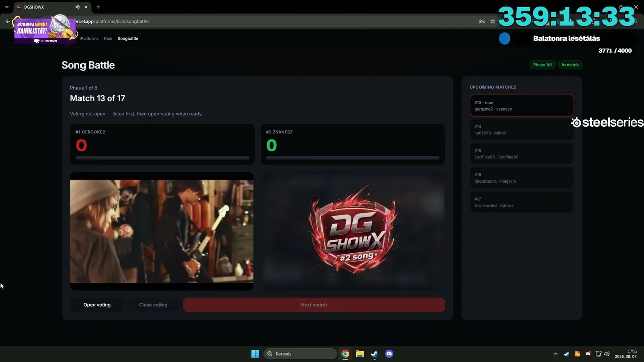Click the Close voting button
Image resolution: width=644 pixels, height=362 pixels.
click(x=153, y=305)
